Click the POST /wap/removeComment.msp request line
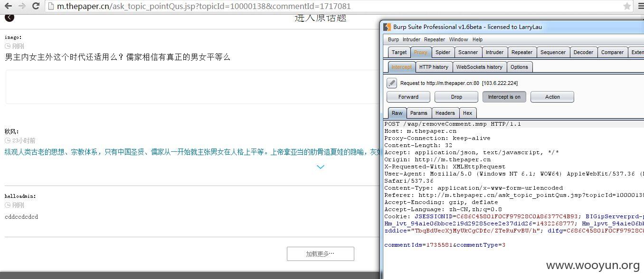This screenshot has width=644, height=279. tap(453, 124)
